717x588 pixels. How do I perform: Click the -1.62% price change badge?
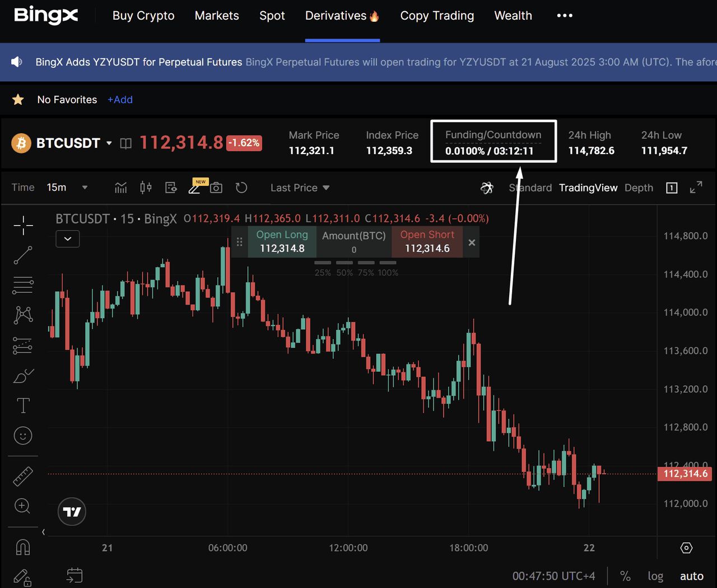coord(244,143)
